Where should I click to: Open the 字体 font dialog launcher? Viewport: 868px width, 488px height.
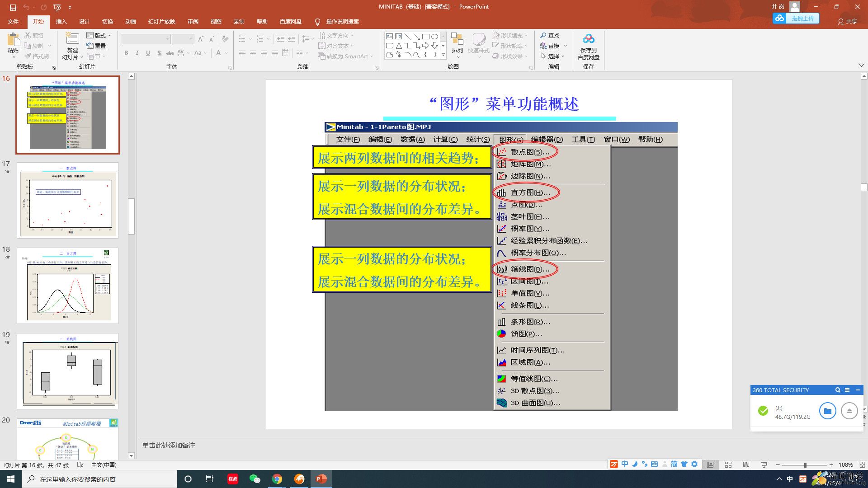tap(230, 67)
